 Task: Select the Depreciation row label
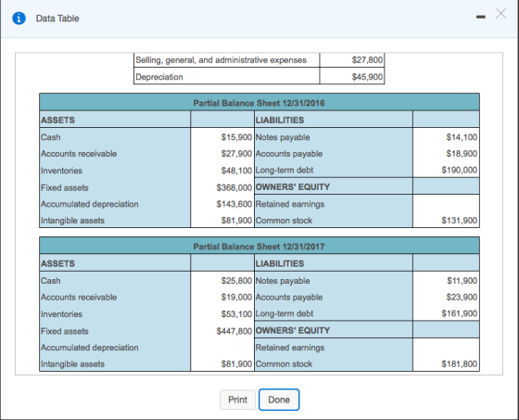click(159, 77)
